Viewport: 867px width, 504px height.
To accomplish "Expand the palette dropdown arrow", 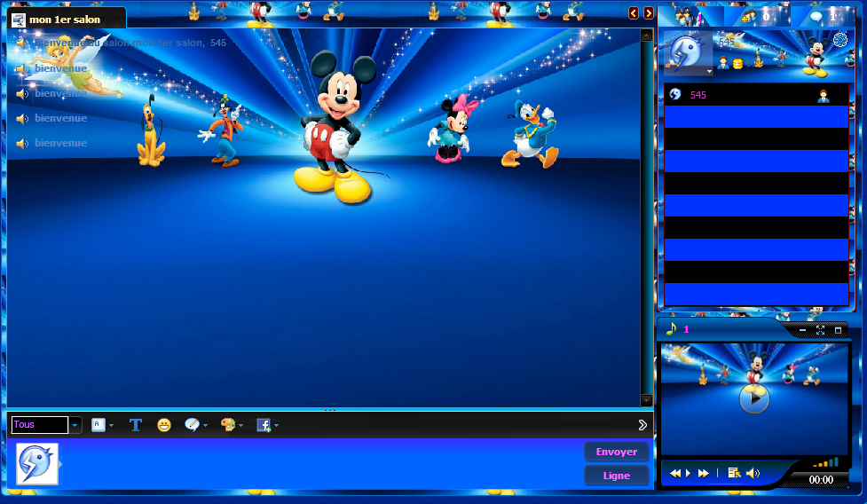I will pyautogui.click(x=241, y=426).
